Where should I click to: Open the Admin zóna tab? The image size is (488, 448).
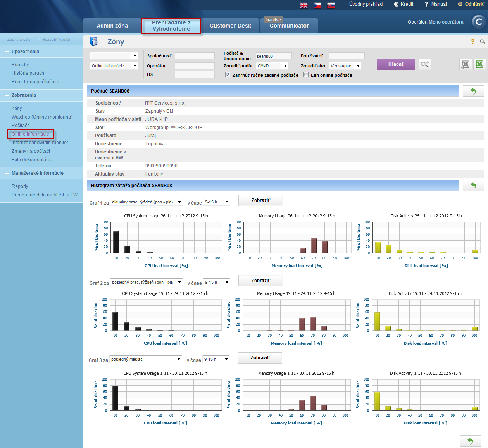pyautogui.click(x=112, y=26)
